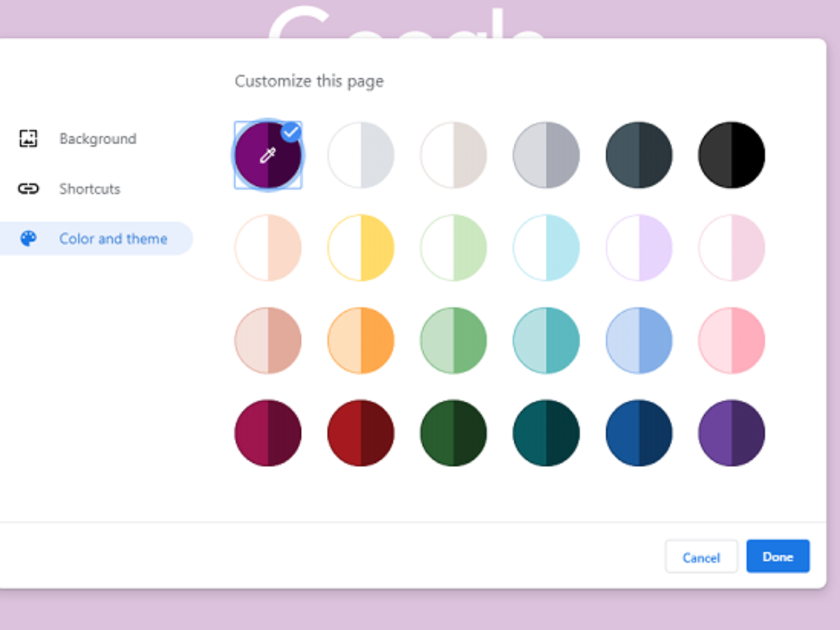Image resolution: width=840 pixels, height=630 pixels.
Task: Open custom color picker eyedropper
Action: pos(268,155)
